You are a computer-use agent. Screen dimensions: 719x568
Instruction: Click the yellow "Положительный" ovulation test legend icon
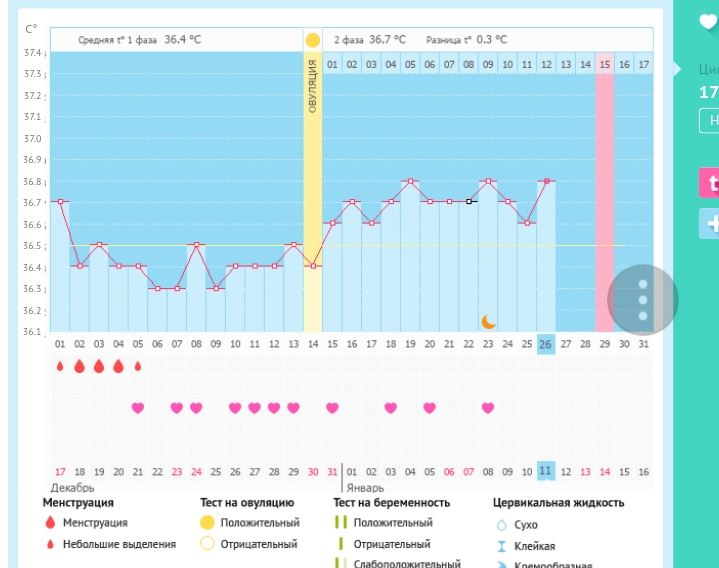[208, 522]
